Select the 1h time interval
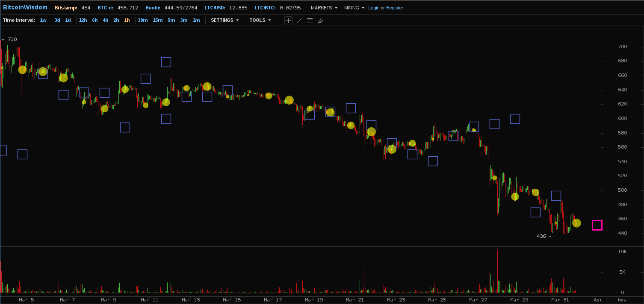This screenshot has height=304, width=644. (x=127, y=20)
